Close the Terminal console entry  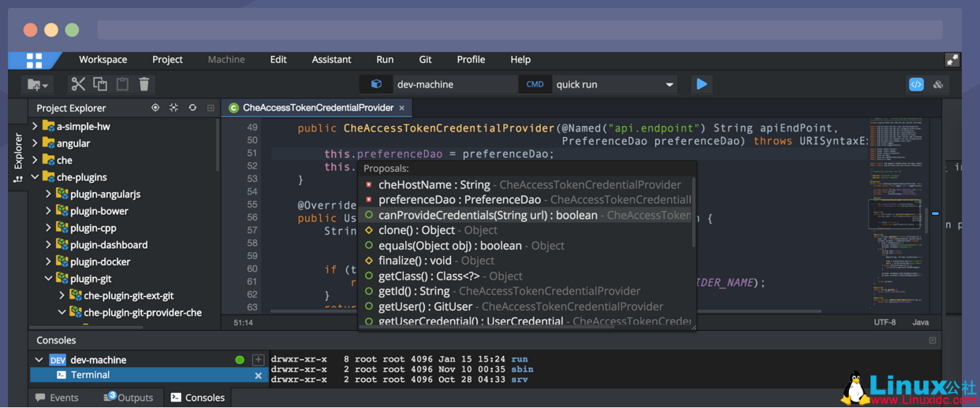[x=258, y=376]
